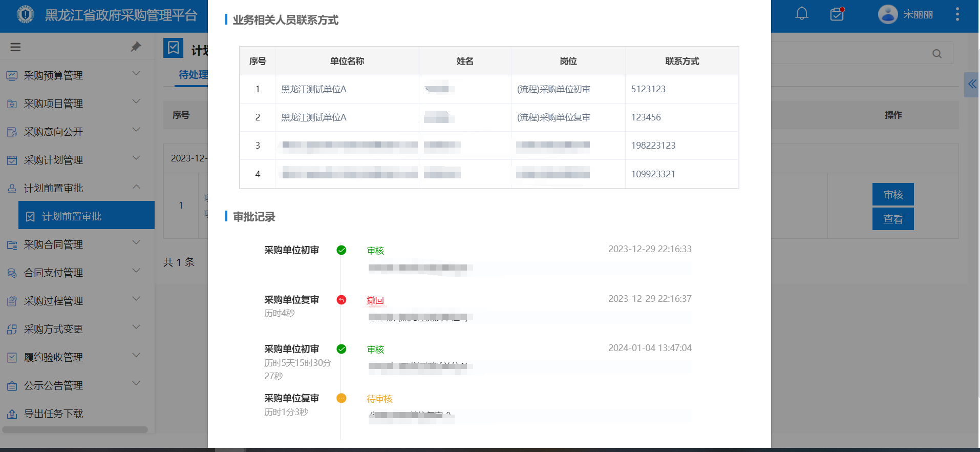Click the notification bell icon
Screen dimensions: 980x452
coord(802,14)
